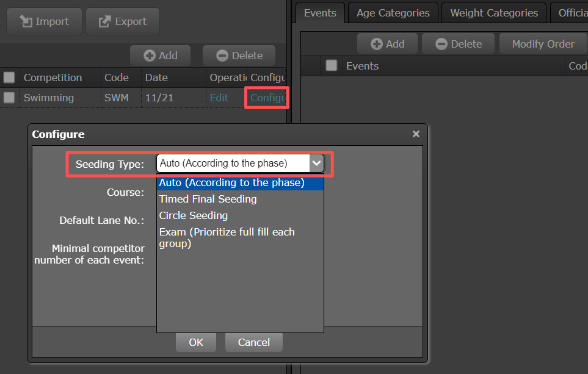The height and width of the screenshot is (374, 588).
Task: Click Add in the Events panel
Action: tap(387, 44)
